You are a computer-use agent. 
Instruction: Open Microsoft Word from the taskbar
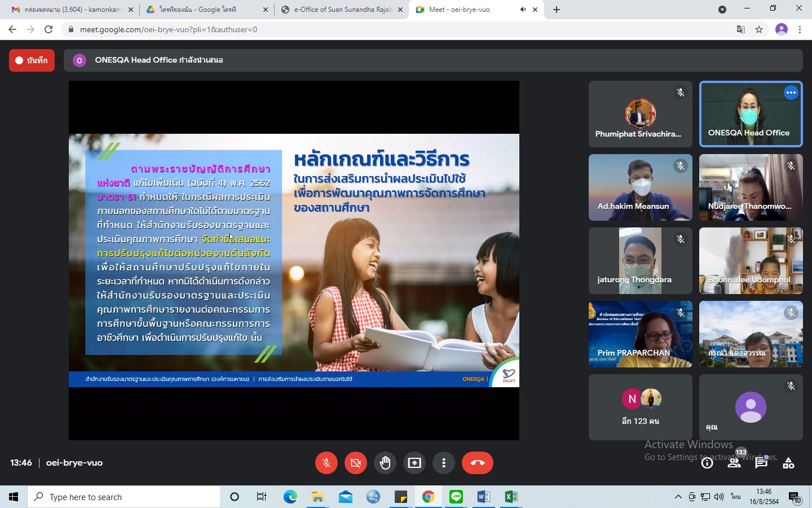click(483, 497)
